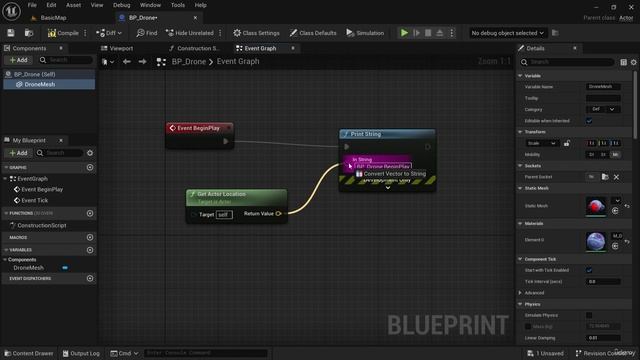Toggle Start with Tick Enabled checkbox
Screen dimensions: 640x360
[589, 270]
